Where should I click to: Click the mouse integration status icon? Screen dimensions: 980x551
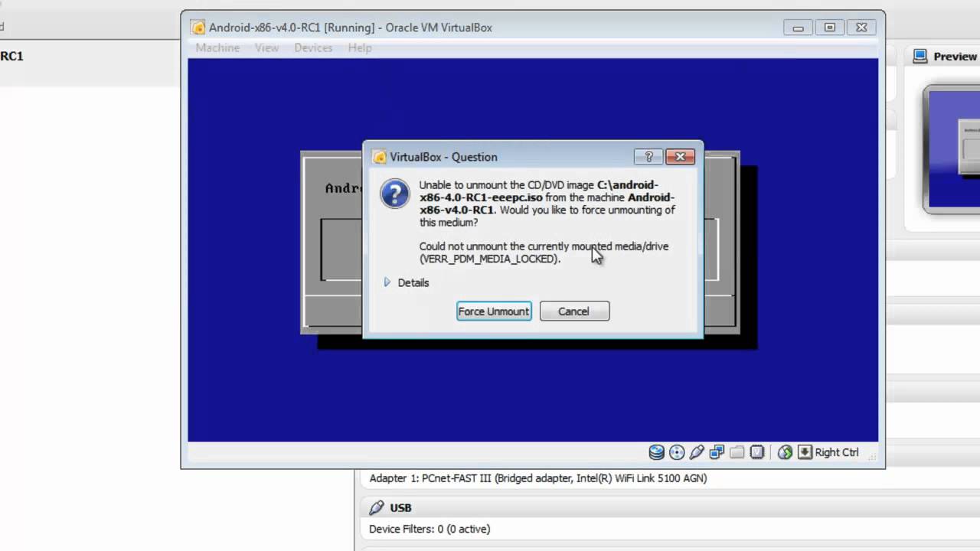tap(784, 452)
